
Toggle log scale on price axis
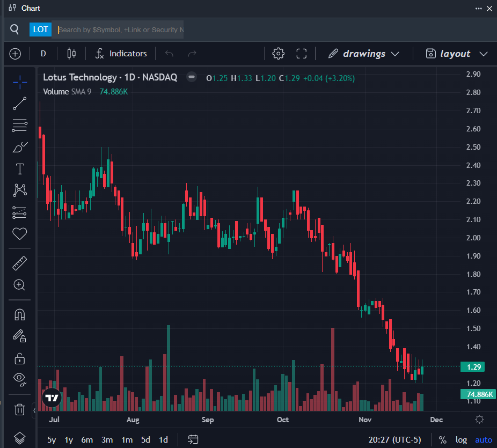pyautogui.click(x=461, y=440)
